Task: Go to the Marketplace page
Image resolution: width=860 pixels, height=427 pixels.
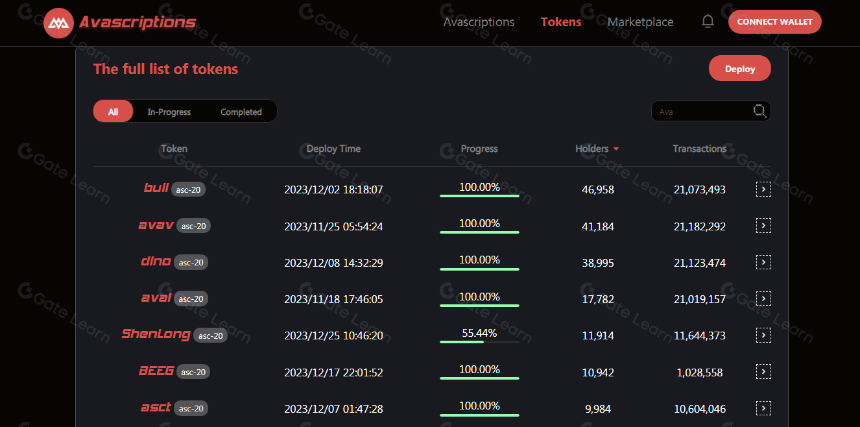Action: pyautogui.click(x=640, y=22)
